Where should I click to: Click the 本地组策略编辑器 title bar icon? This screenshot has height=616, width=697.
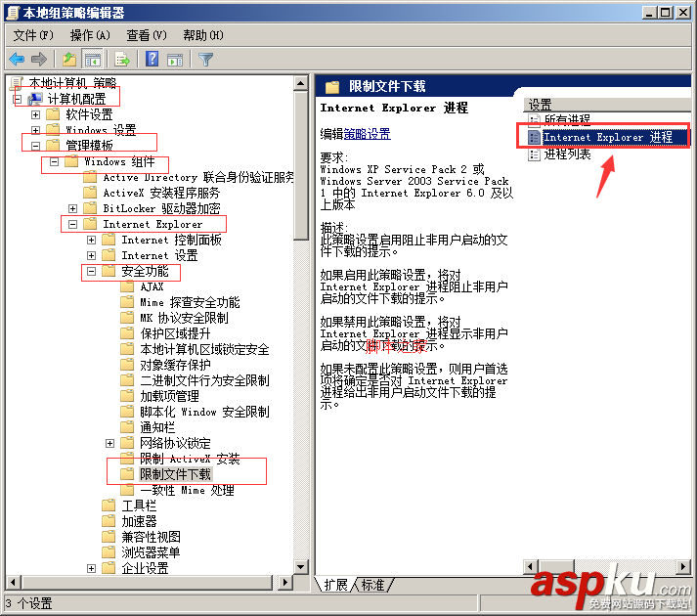[x=14, y=13]
